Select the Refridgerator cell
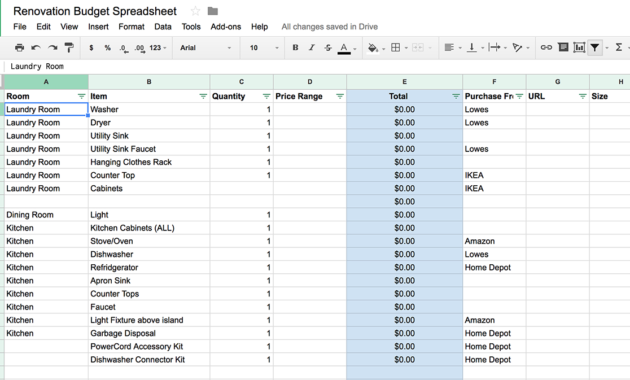 [x=149, y=268]
